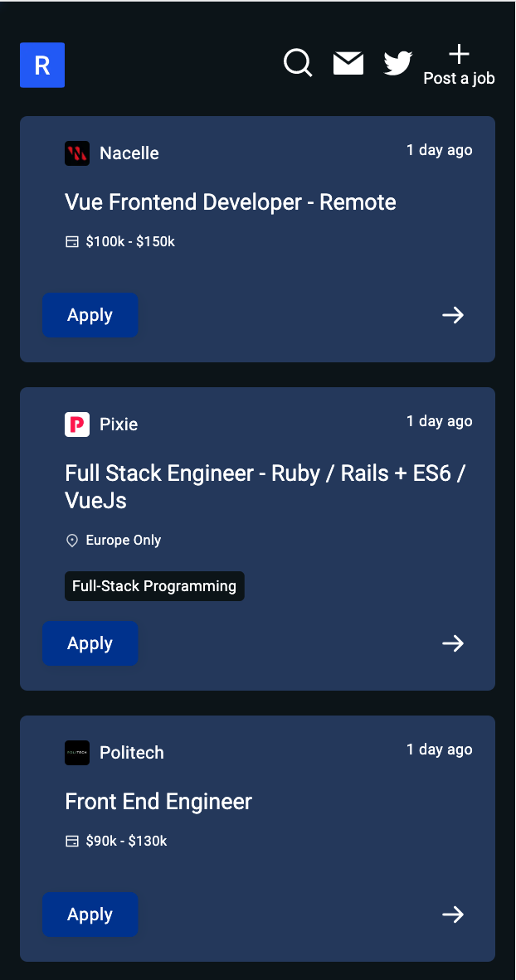Image resolution: width=516 pixels, height=980 pixels.
Task: Apply to the Politech Front End job
Action: point(90,915)
